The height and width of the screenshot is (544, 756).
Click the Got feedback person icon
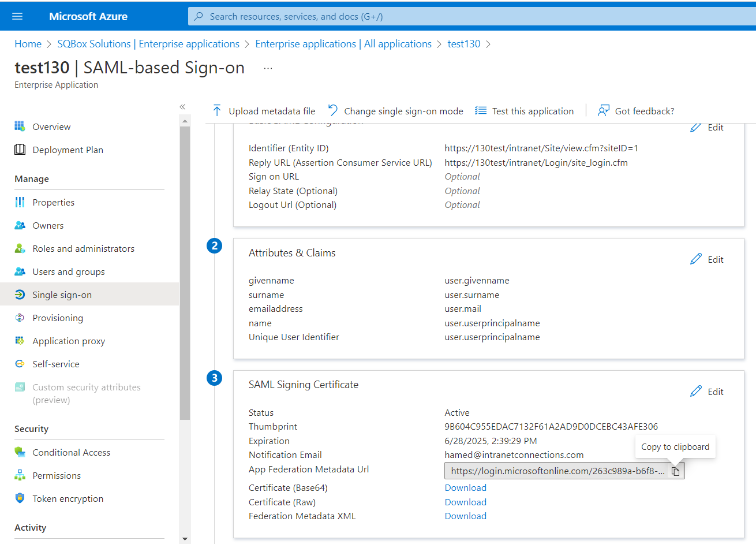[604, 111]
